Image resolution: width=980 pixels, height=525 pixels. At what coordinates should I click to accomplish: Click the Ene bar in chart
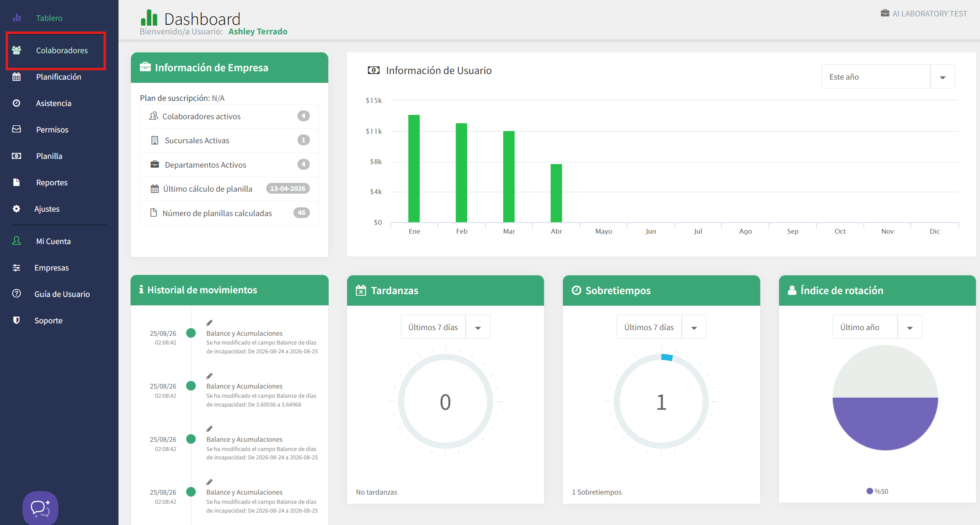tap(414, 168)
